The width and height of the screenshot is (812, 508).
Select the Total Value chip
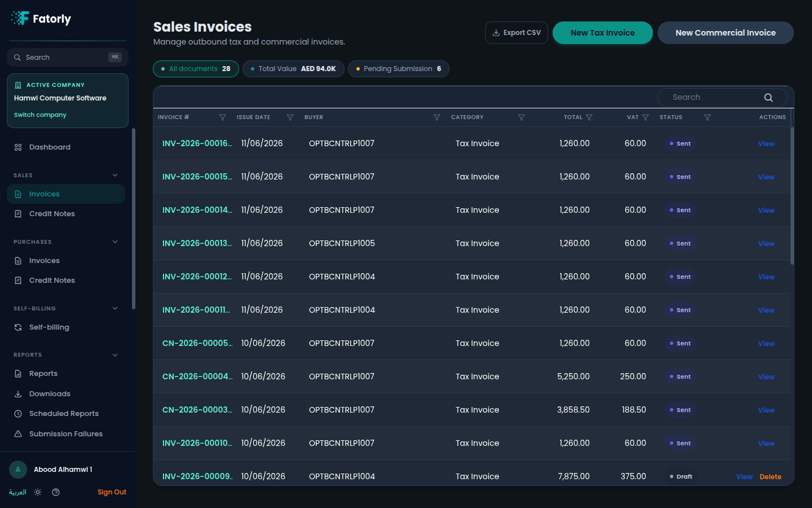click(x=293, y=69)
